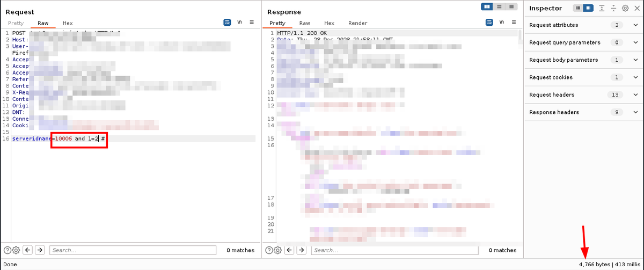Click Request cookies count 1
Image resolution: width=644 pixels, height=270 pixels.
pyautogui.click(x=617, y=77)
